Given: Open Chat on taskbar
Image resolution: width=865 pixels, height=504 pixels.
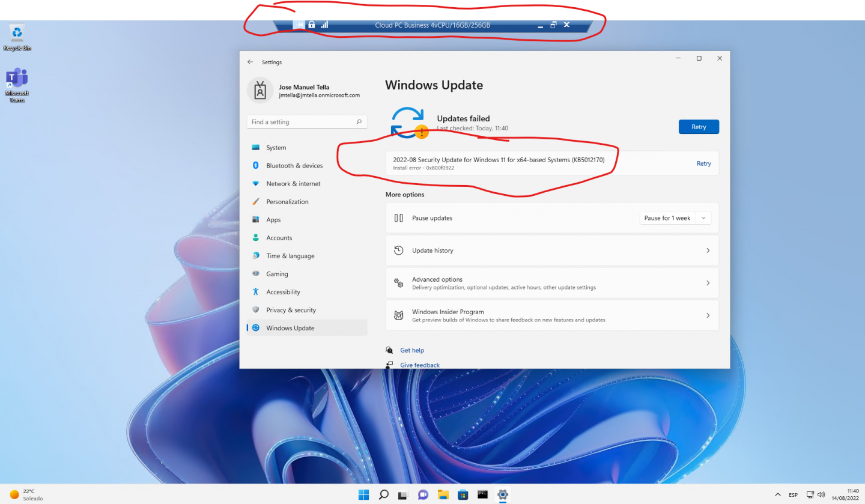Looking at the screenshot, I should pyautogui.click(x=423, y=495).
